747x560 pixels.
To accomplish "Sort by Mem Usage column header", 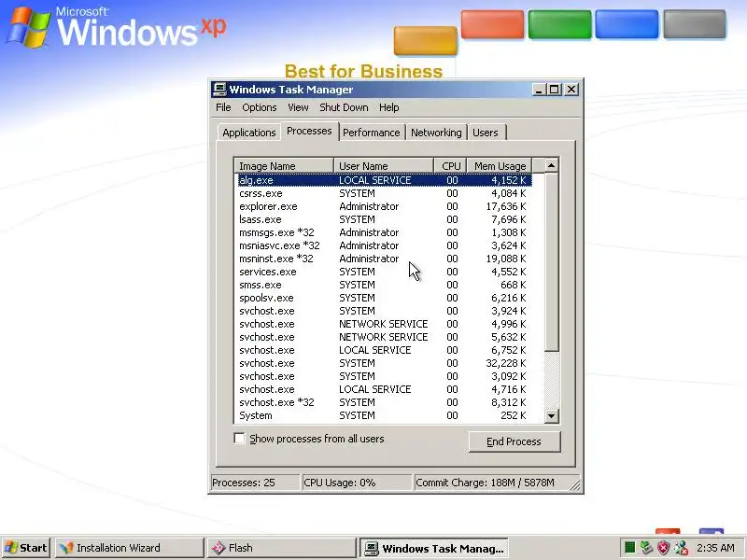I will pos(500,166).
